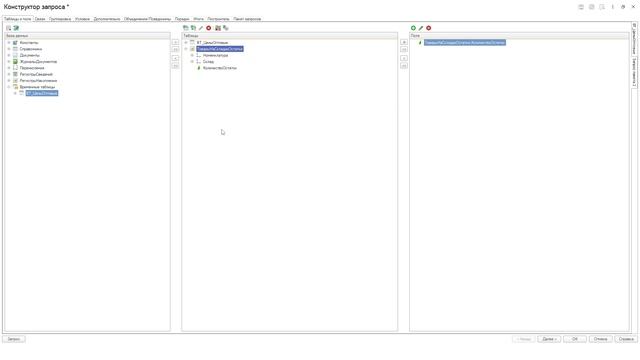Select ВТ_ЦеныОптовые under Временные таблицы

point(42,93)
